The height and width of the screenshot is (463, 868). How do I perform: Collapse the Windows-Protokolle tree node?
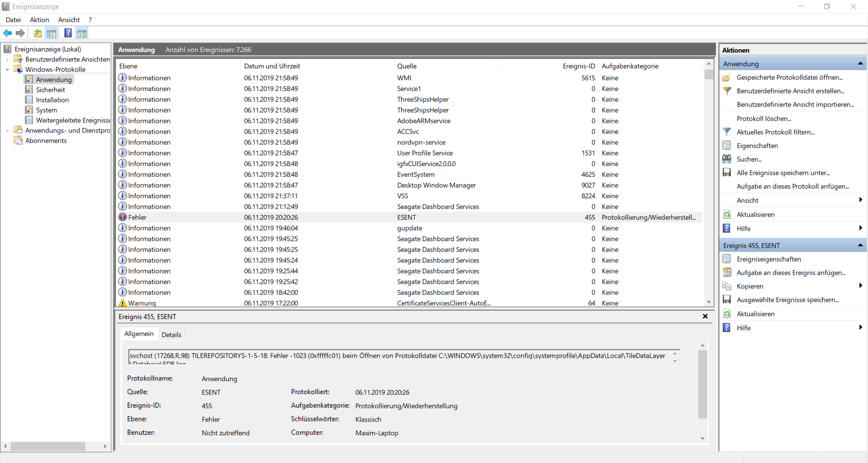point(7,69)
